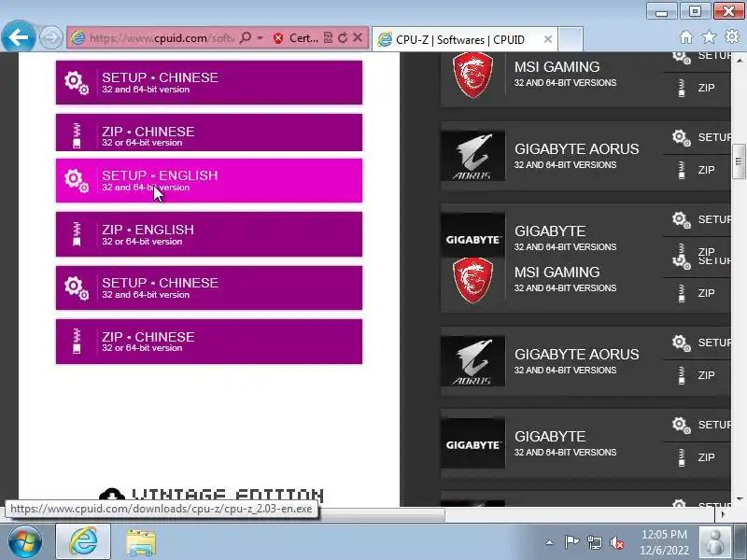Click the browser Forward arrow button
Screen dimensions: 747x560
tap(50, 37)
